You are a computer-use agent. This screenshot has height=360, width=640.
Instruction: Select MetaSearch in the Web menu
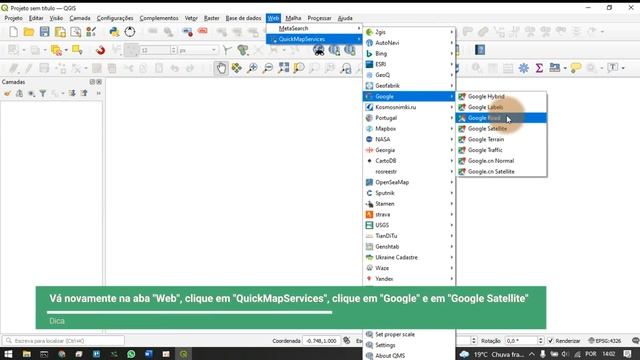coord(314,29)
